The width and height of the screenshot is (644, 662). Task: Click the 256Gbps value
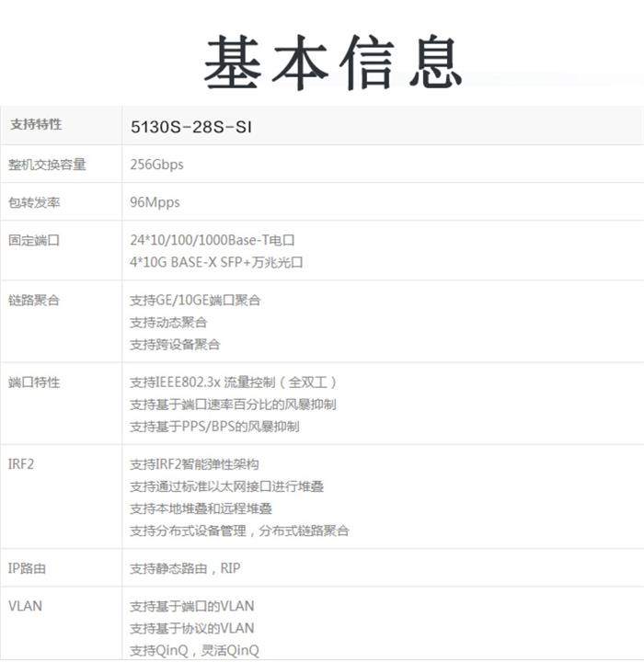click(156, 165)
